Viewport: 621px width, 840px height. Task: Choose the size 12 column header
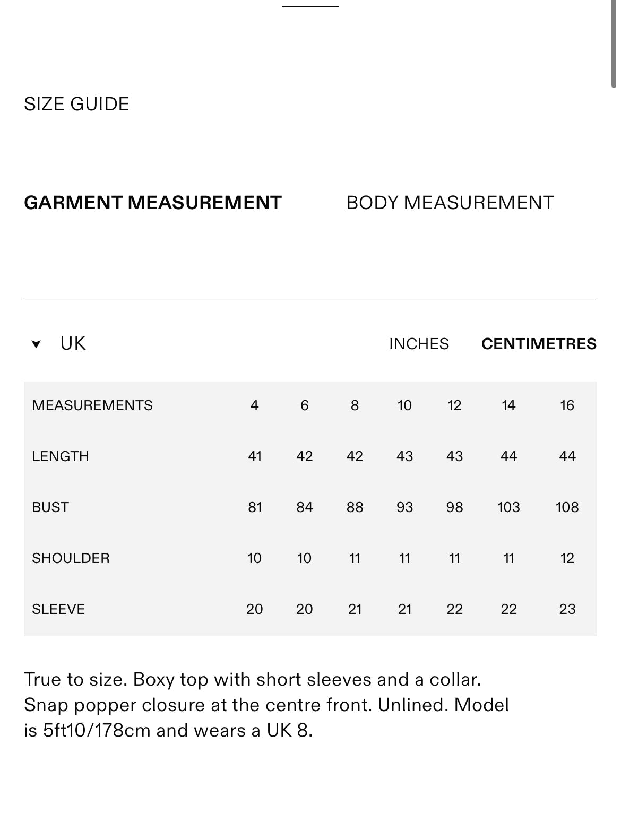[x=454, y=405]
